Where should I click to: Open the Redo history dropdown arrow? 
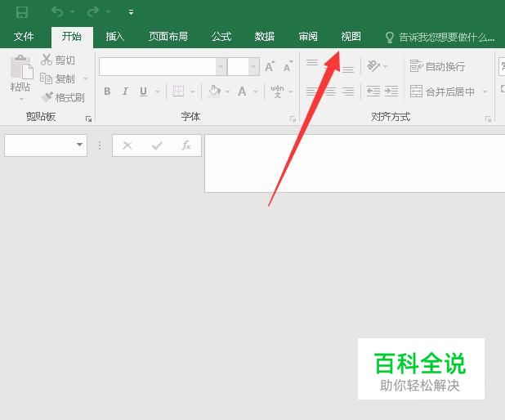(108, 12)
